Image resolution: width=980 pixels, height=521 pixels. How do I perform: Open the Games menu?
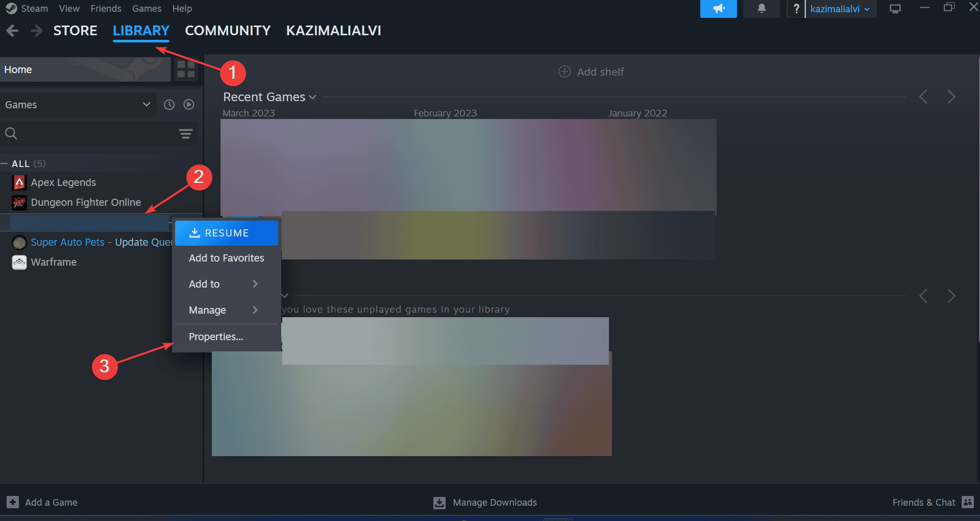(146, 9)
